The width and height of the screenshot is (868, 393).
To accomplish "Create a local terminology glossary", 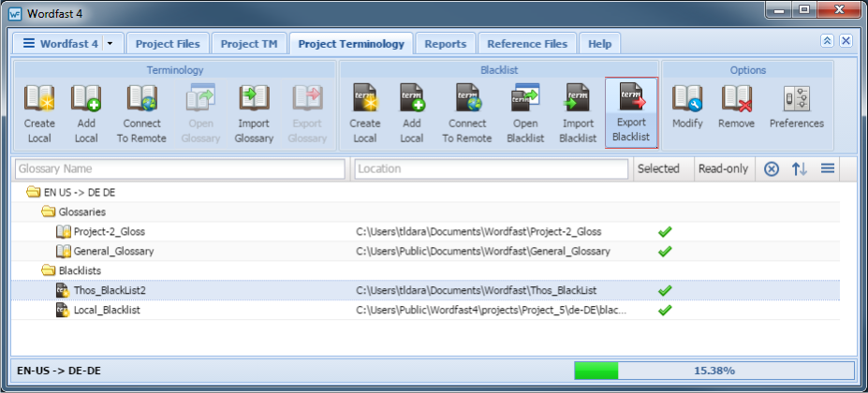I will click(39, 114).
